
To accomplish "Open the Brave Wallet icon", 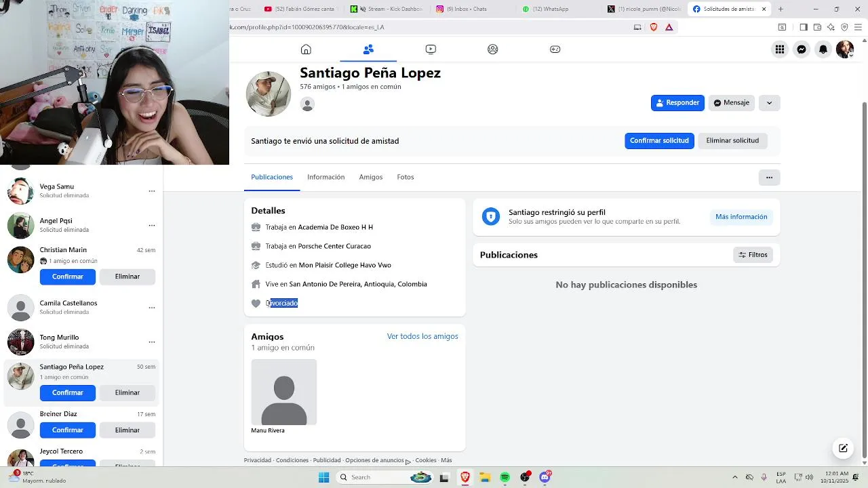I will [x=817, y=27].
